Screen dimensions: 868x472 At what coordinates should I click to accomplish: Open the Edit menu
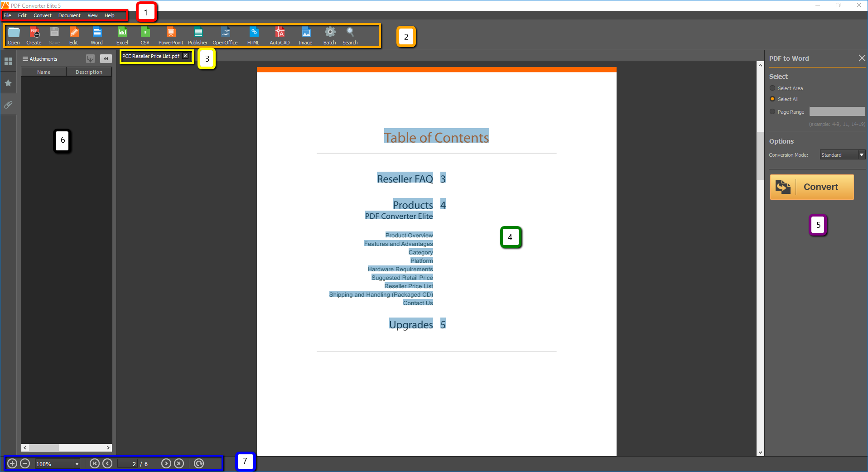tap(22, 15)
